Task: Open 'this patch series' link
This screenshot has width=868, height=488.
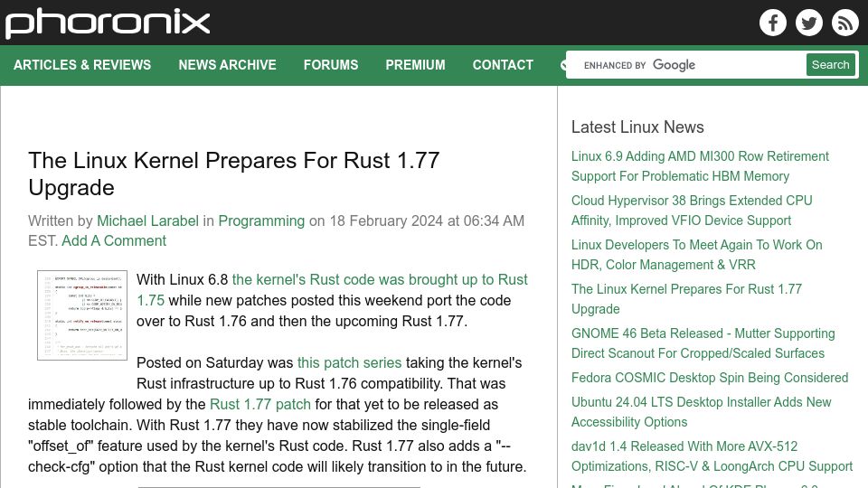Action: pyautogui.click(x=349, y=362)
